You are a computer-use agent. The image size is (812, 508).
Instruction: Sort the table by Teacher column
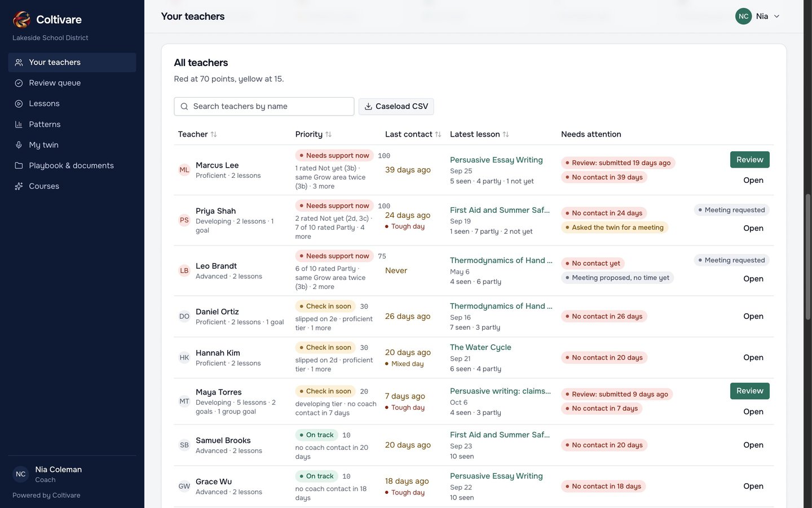[x=197, y=134]
